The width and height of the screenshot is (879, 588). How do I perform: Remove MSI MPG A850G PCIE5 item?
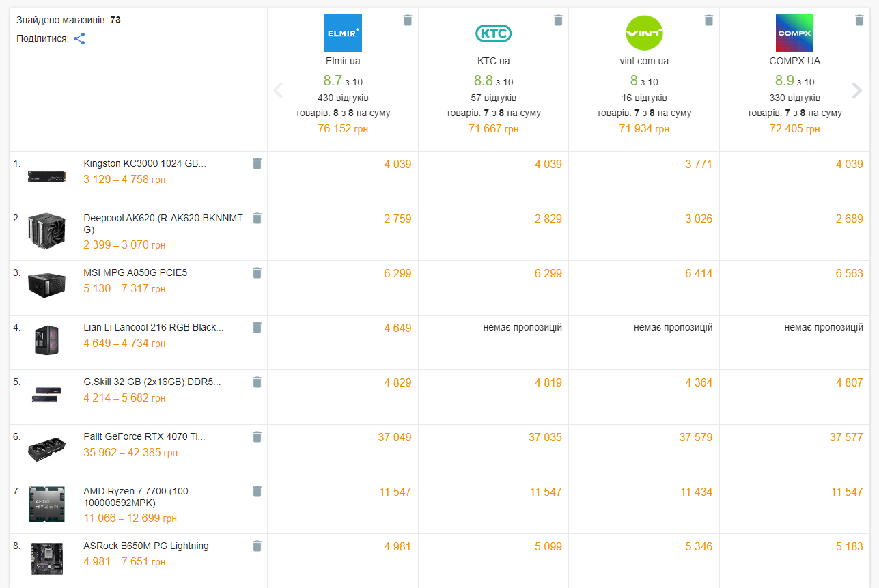pyautogui.click(x=257, y=272)
